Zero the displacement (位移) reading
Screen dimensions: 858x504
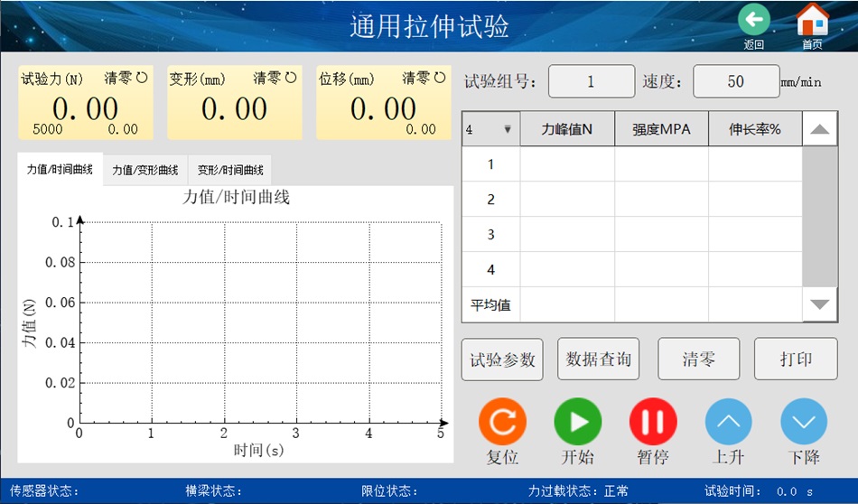(x=424, y=79)
